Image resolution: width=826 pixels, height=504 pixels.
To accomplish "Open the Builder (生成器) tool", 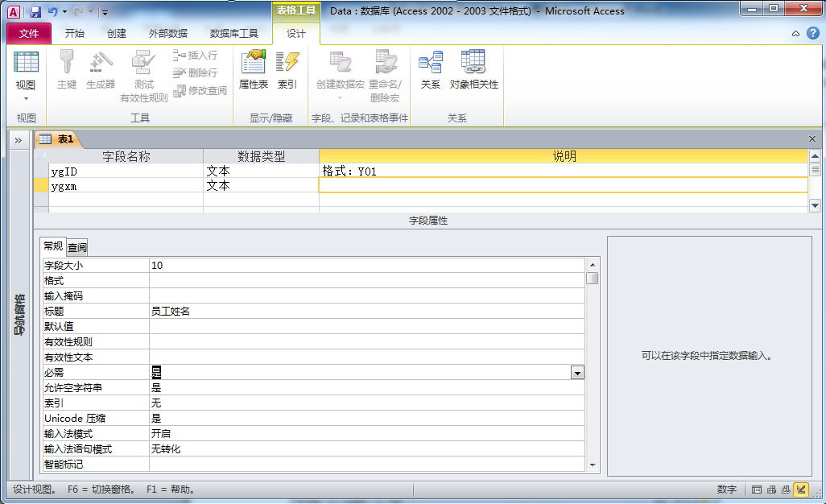I will pyautogui.click(x=101, y=69).
